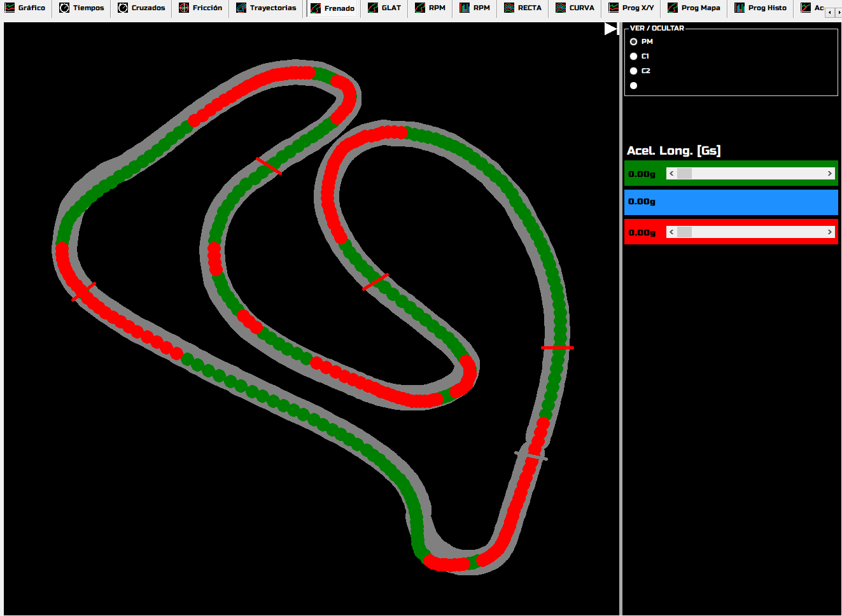Click the red threshold slider thumb
The image size is (842, 616).
pyautogui.click(x=684, y=232)
